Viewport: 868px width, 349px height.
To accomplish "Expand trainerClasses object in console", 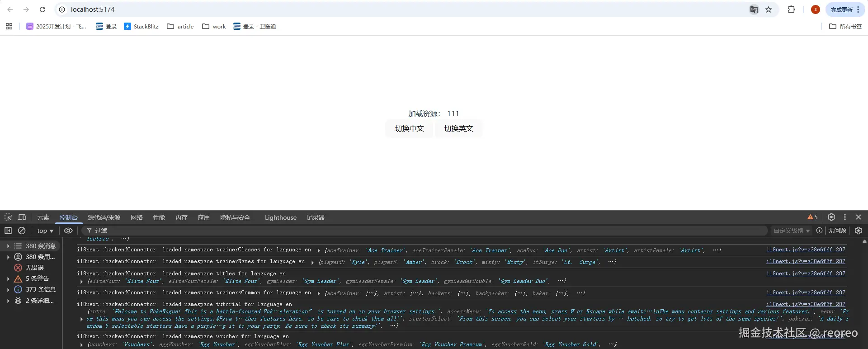I will (x=319, y=250).
